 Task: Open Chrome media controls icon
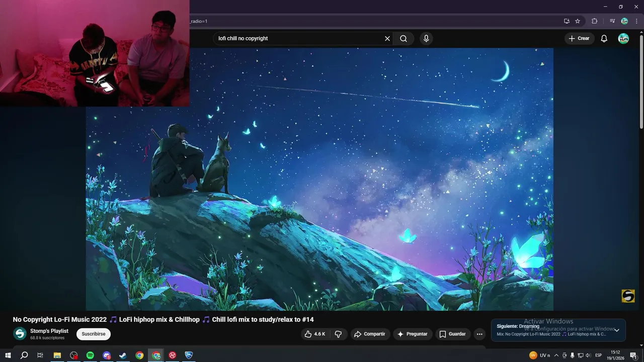[612, 21]
